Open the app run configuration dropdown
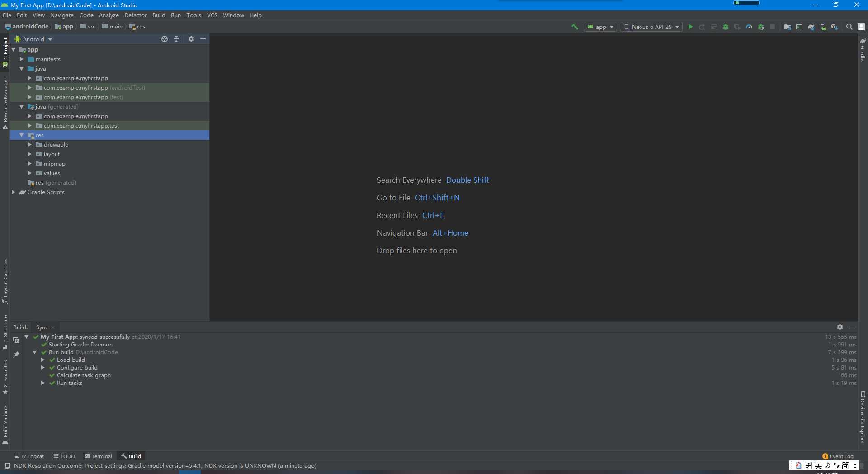This screenshot has height=474, width=868. 600,27
